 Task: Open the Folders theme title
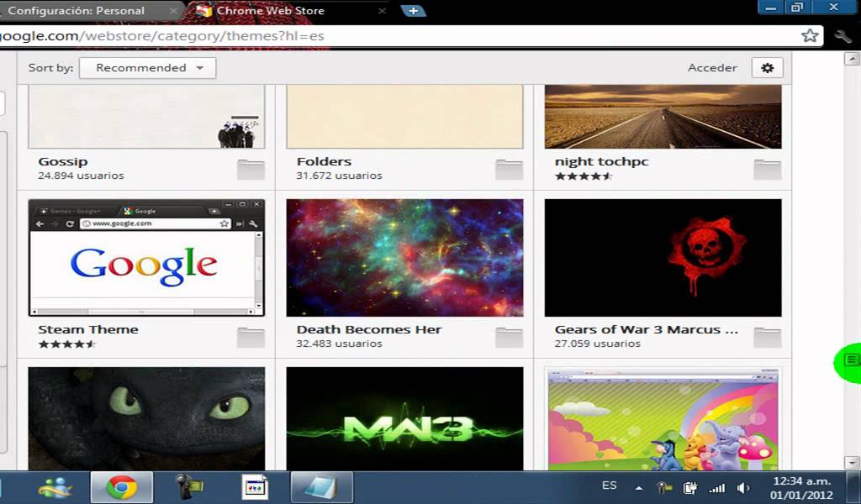click(x=324, y=162)
